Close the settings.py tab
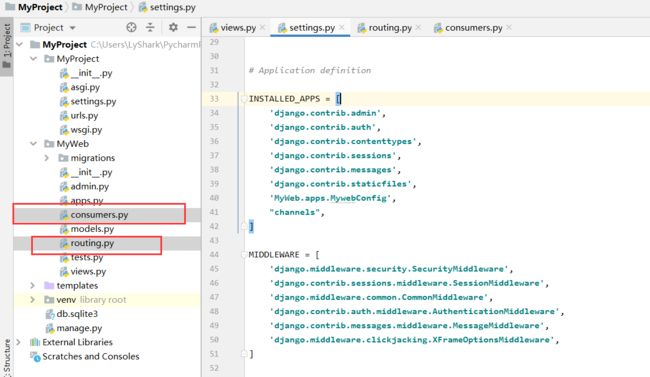Screen dimensions: 650x377 click(x=342, y=27)
